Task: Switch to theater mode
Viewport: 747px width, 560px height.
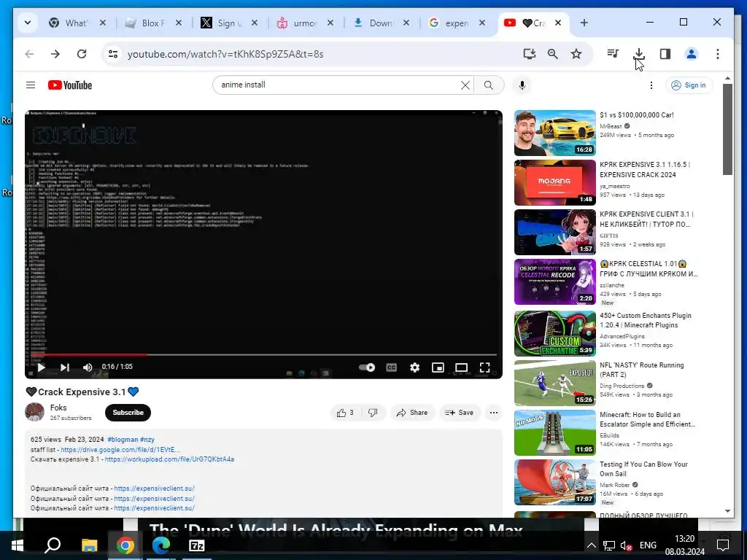Action: coord(461,367)
